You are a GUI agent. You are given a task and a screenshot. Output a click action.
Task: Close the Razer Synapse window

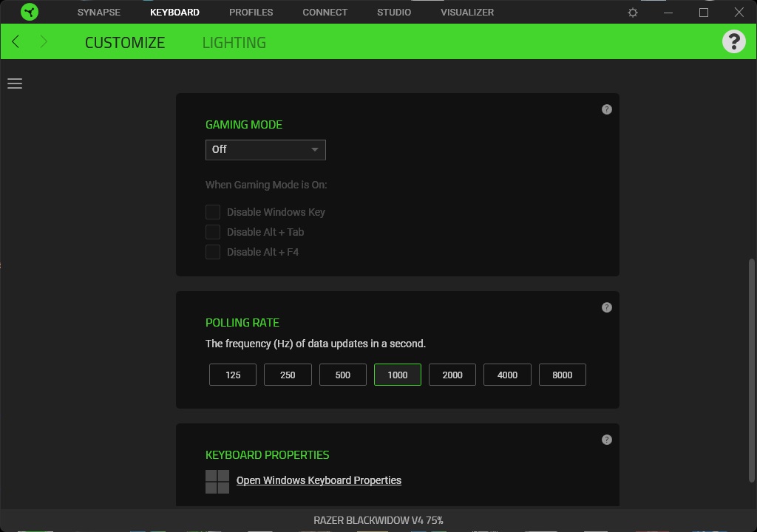point(739,13)
